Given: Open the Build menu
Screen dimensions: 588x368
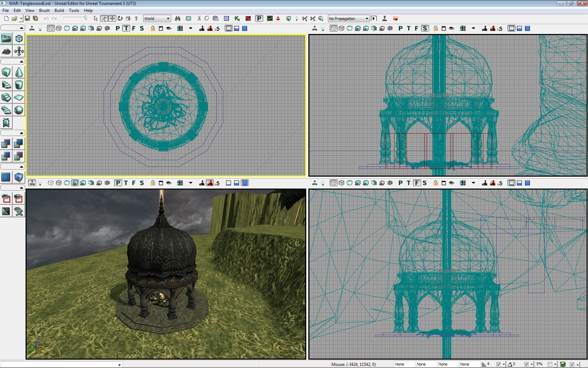Looking at the screenshot, I should click(59, 11).
